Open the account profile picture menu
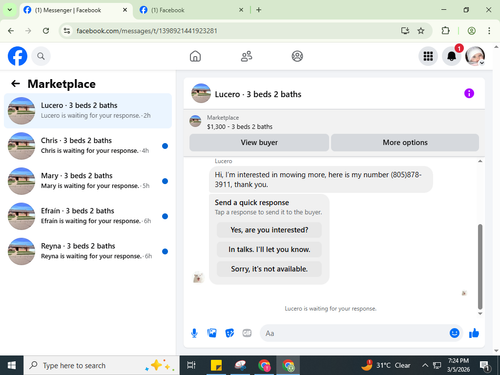500x375 pixels. click(475, 56)
